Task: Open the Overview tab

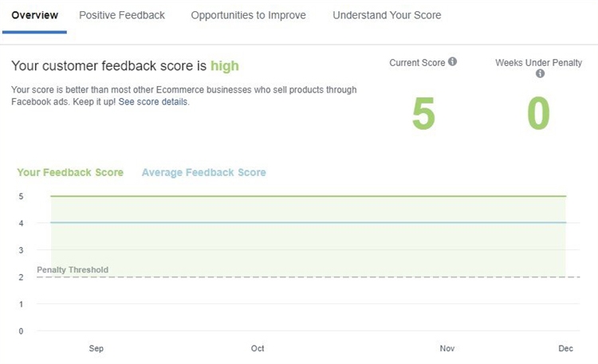Action: tap(34, 15)
